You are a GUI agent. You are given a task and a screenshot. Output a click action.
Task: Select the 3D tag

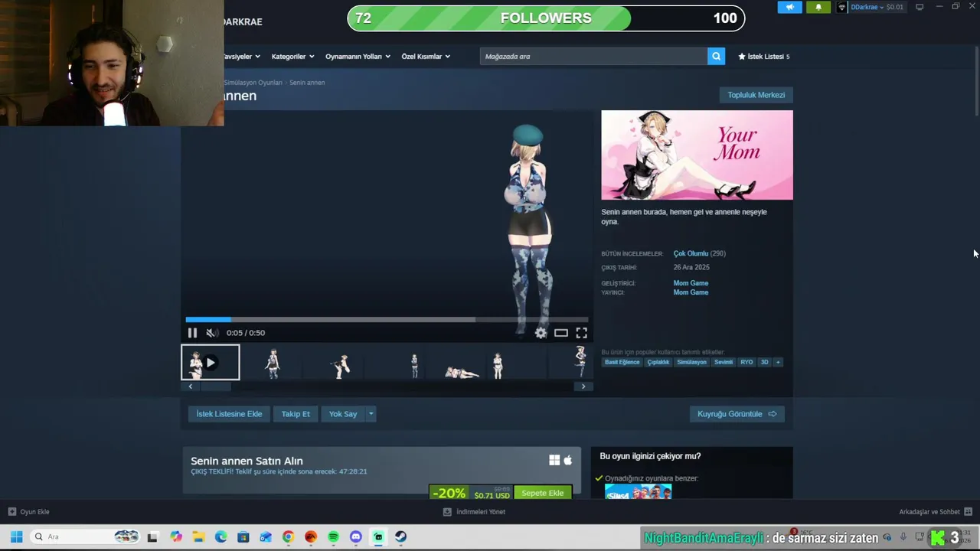764,362
